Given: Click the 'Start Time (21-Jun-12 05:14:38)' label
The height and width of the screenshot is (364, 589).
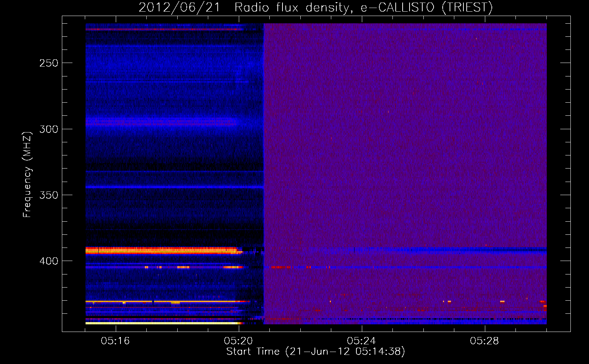Looking at the screenshot, I should pos(316,352).
